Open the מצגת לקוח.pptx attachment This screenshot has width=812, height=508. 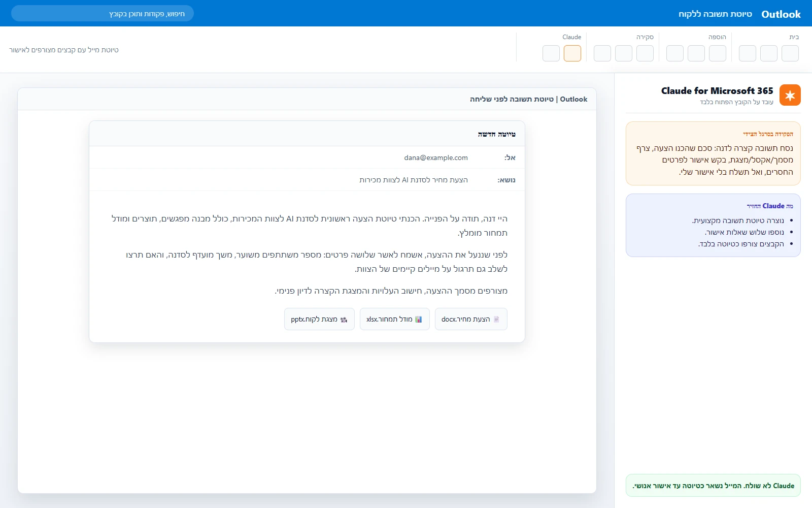319,319
